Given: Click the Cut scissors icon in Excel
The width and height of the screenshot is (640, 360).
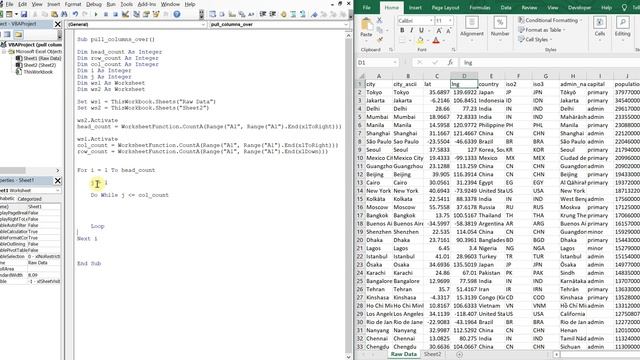Looking at the screenshot, I should pyautogui.click(x=380, y=20).
